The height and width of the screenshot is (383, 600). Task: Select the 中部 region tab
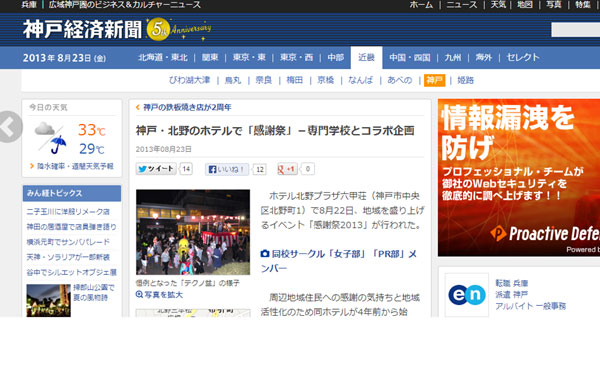[336, 57]
